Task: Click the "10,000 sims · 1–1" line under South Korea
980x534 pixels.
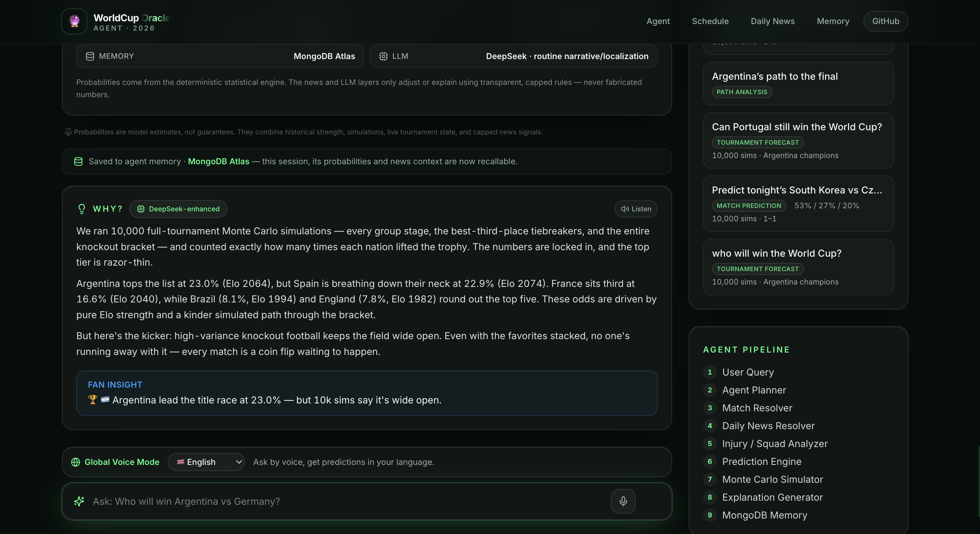Action: (744, 219)
